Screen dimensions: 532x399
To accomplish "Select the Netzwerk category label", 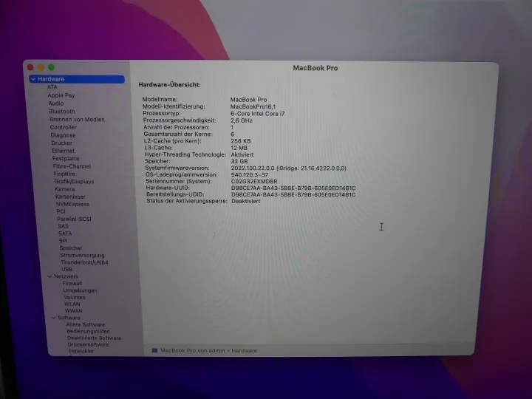I will [66, 276].
